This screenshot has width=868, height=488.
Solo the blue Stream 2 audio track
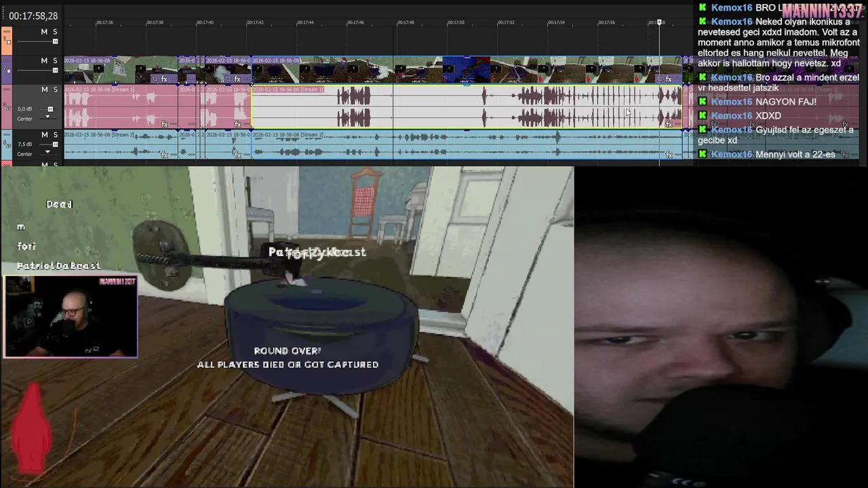55,134
